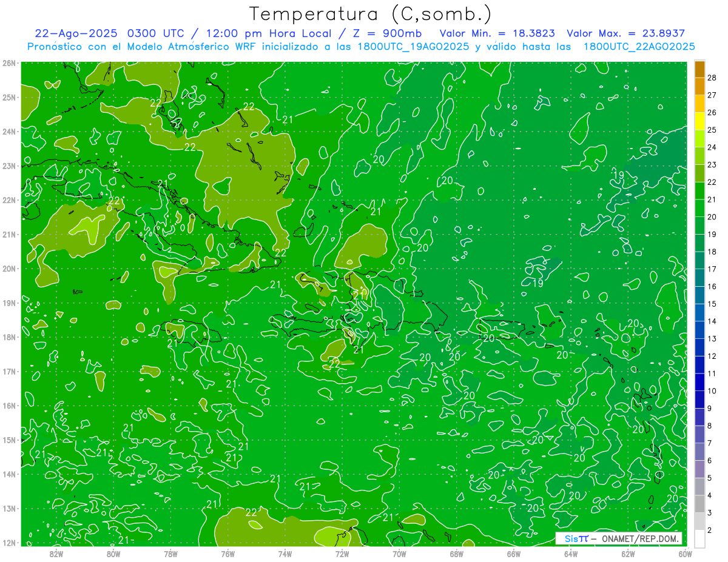Click longitude label 62W
Viewport: 728px width, 562px height.
coord(628,554)
